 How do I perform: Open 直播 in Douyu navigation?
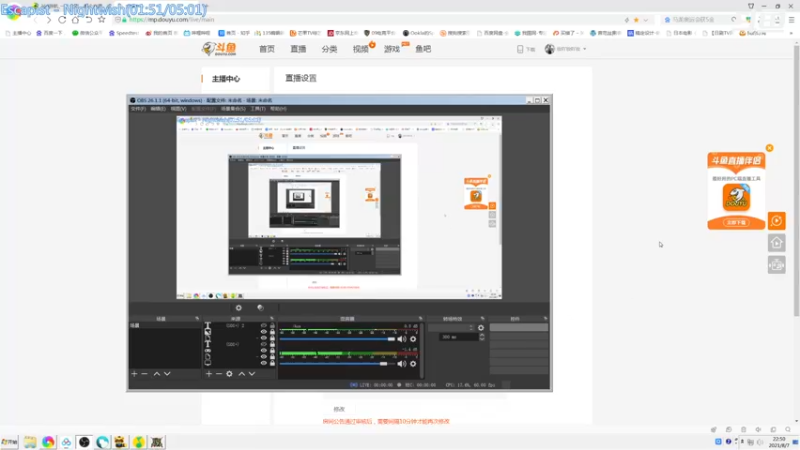click(298, 49)
